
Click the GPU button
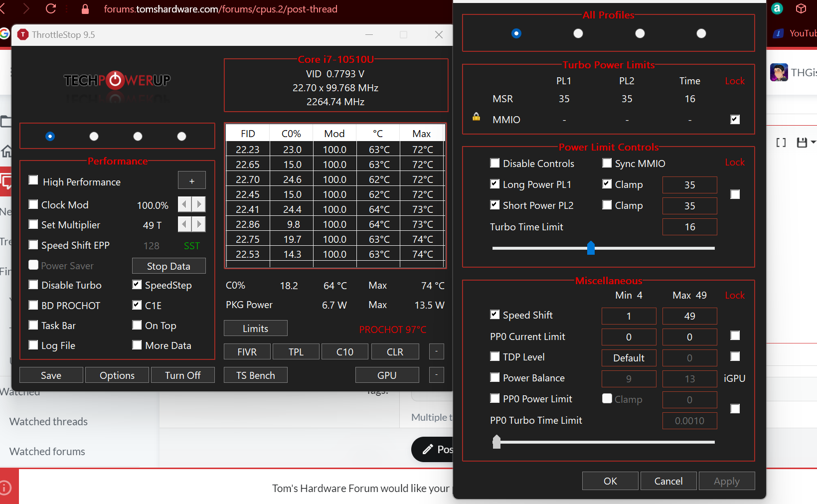tap(387, 375)
